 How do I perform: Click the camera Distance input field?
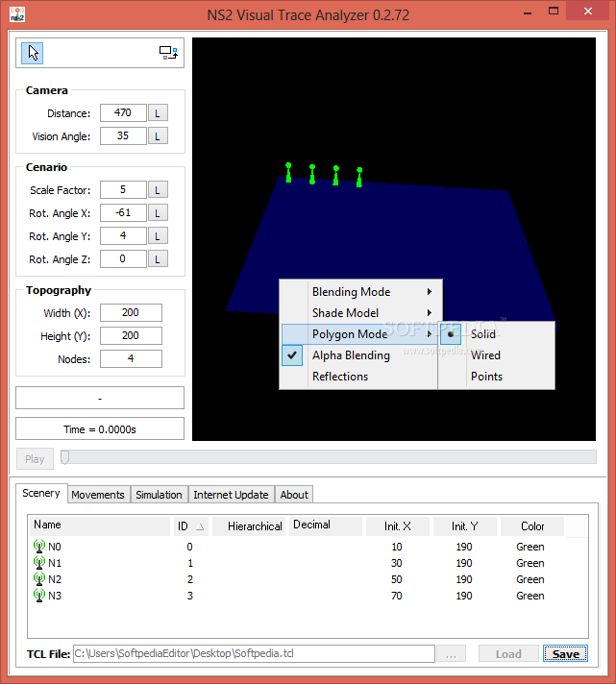(x=123, y=113)
